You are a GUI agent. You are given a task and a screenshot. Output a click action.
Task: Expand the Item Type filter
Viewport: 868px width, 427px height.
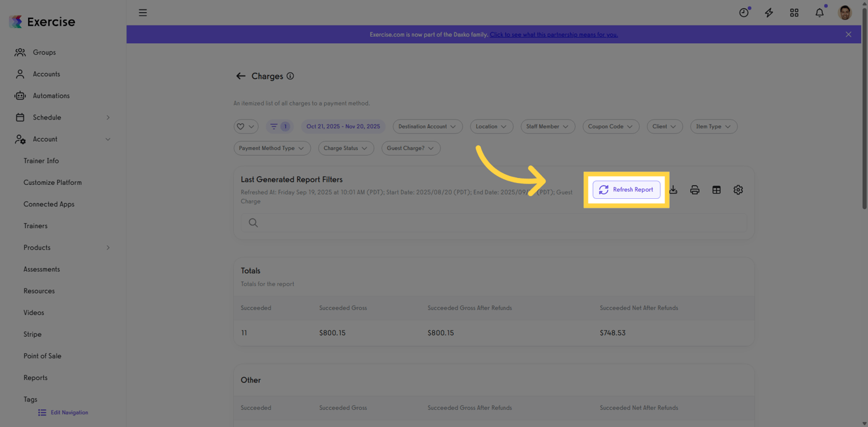pyautogui.click(x=714, y=126)
